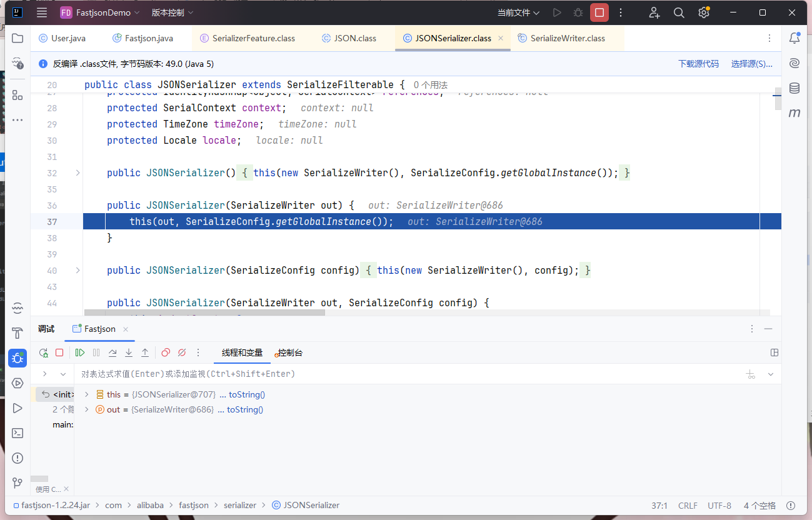Image resolution: width=812 pixels, height=520 pixels.
Task: Expand the 'out' SerializeWriter variable
Action: coord(86,409)
